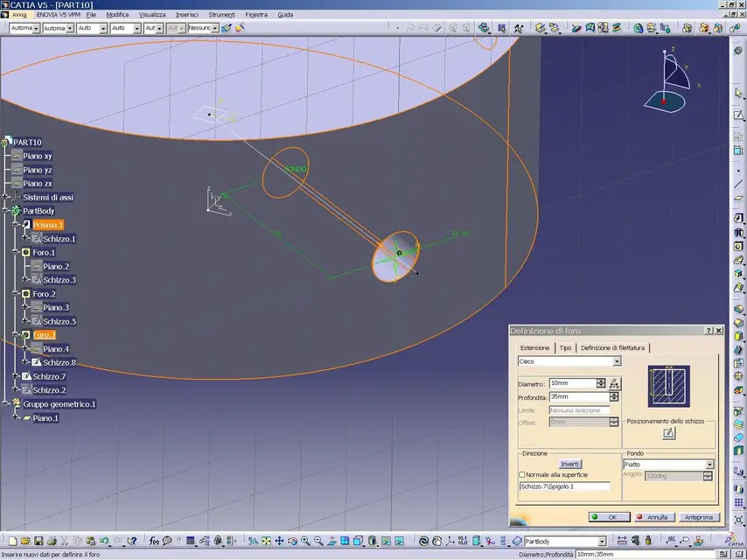This screenshot has width=747, height=560.
Task: Click the OK button in hole dialog
Action: coord(610,517)
